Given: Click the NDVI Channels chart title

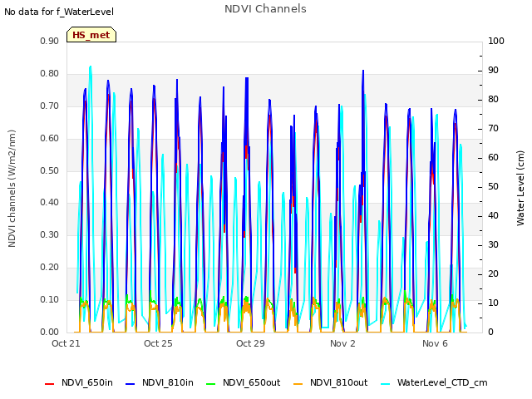Looking at the screenshot, I should pos(265,9).
